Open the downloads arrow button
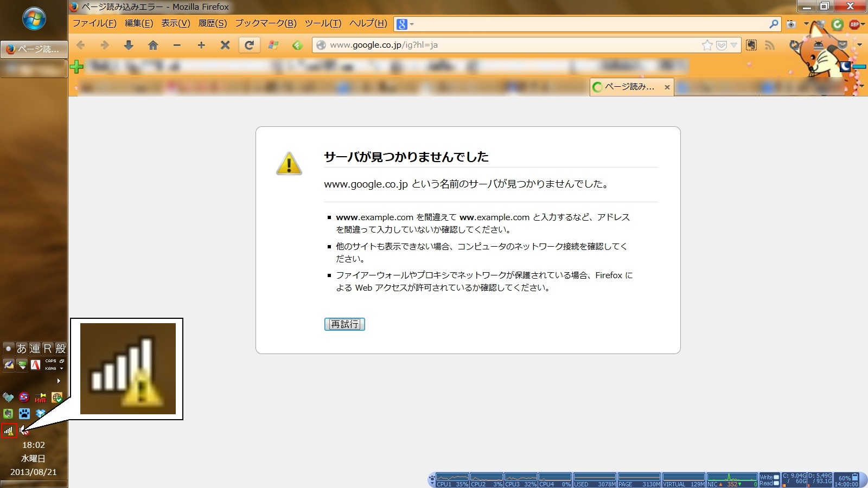 point(129,45)
